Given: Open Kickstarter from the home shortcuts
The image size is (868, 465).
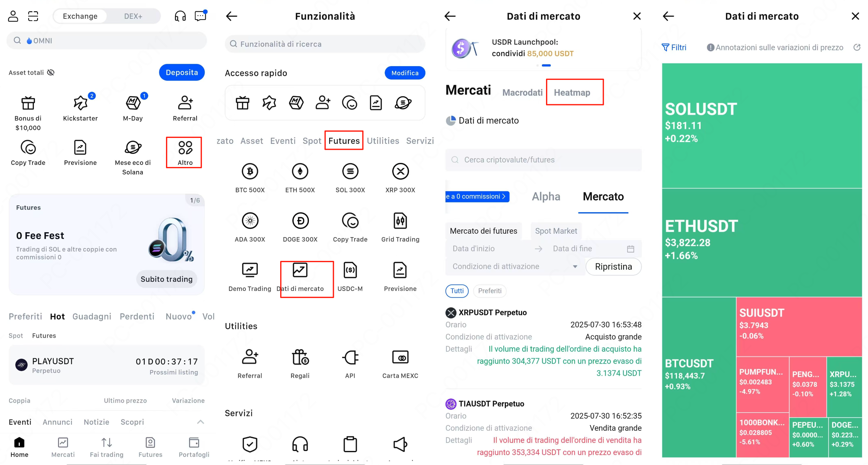Looking at the screenshot, I should click(80, 108).
